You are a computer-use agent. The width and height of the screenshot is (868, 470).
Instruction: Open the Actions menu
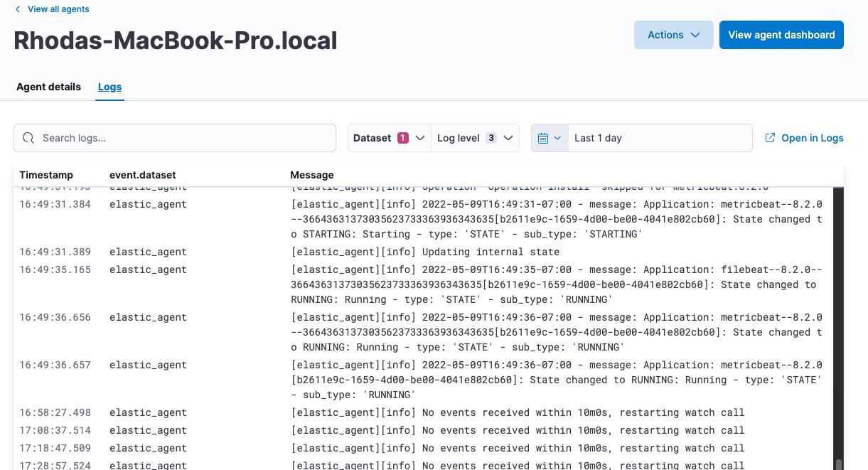[673, 34]
